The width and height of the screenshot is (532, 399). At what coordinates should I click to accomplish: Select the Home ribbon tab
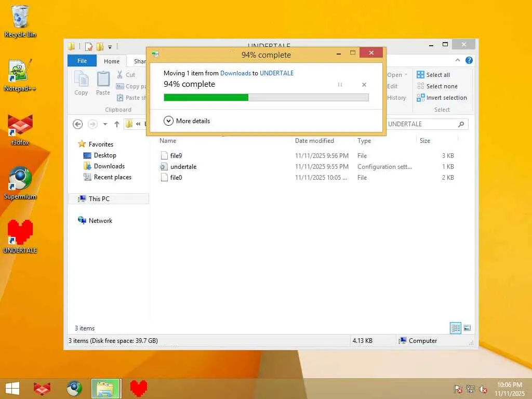coord(112,61)
